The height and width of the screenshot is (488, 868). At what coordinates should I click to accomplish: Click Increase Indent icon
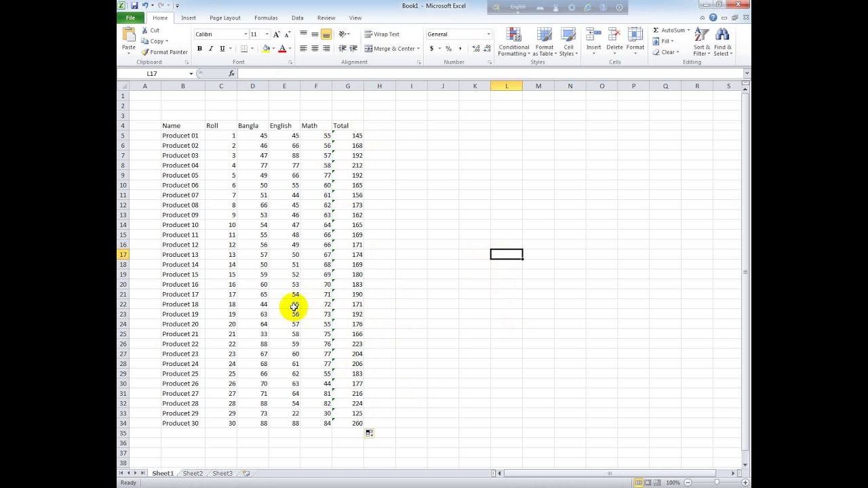(353, 49)
